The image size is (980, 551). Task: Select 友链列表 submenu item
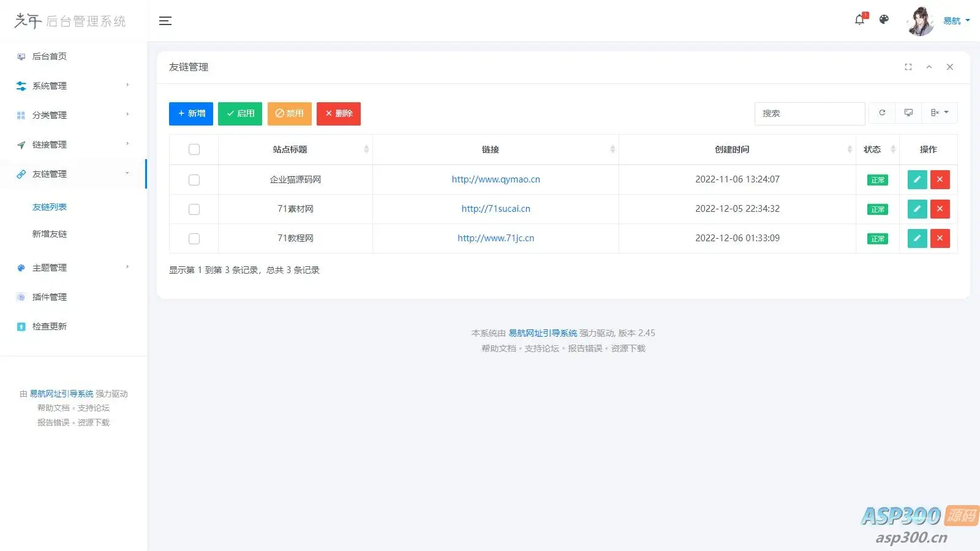[50, 207]
